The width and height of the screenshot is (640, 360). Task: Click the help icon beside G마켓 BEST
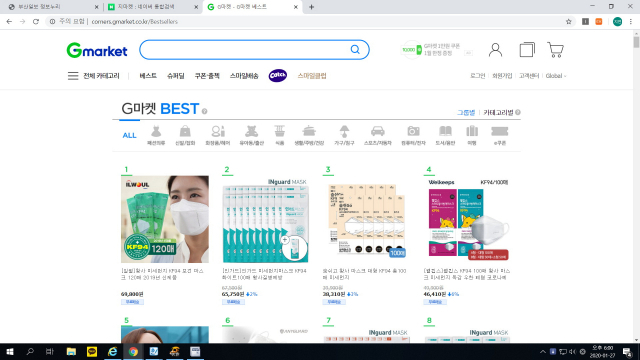204,111
